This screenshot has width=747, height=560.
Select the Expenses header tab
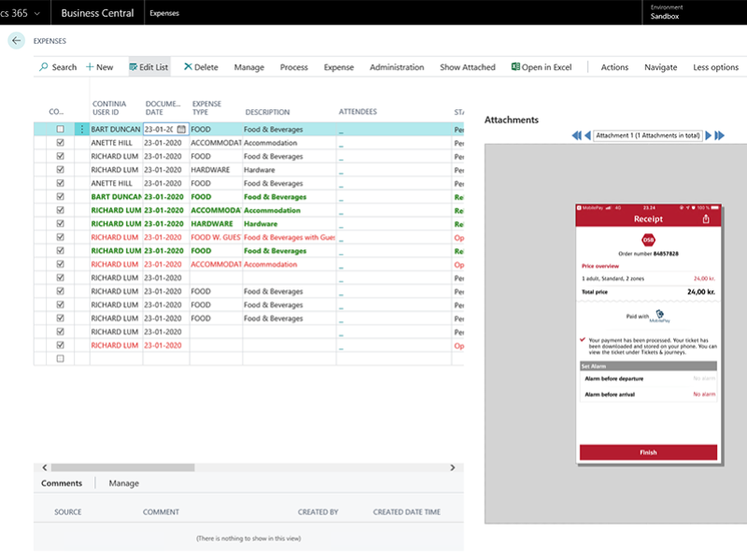pyautogui.click(x=164, y=13)
